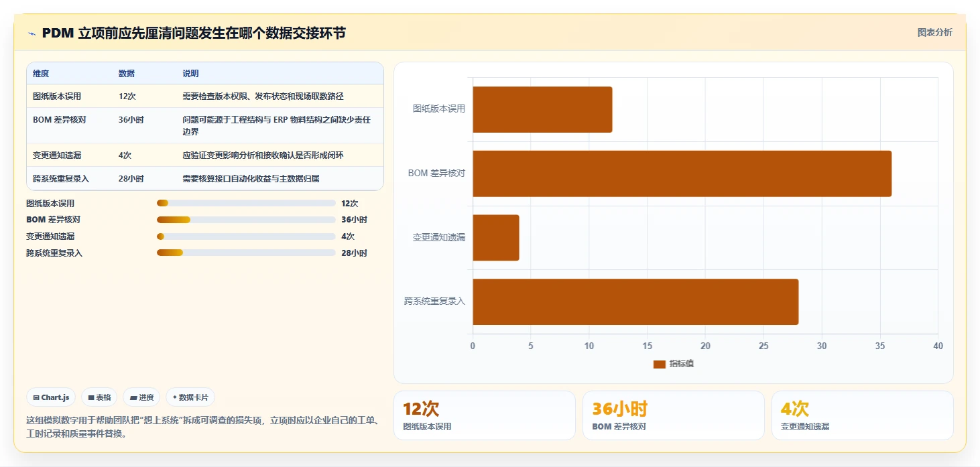Open the 12次 图纸版本误用 data card
Viewport: 980px width, 467px height.
[485, 415]
